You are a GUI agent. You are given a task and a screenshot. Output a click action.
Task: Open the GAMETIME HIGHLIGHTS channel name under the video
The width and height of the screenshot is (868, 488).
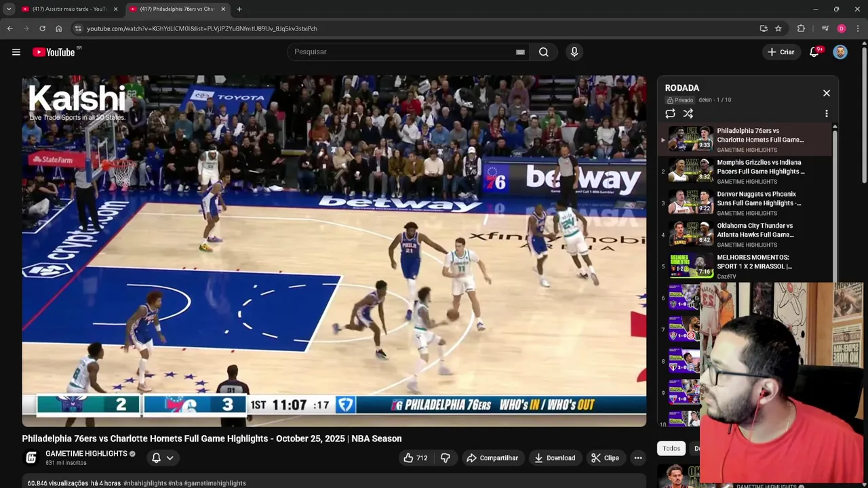click(86, 453)
